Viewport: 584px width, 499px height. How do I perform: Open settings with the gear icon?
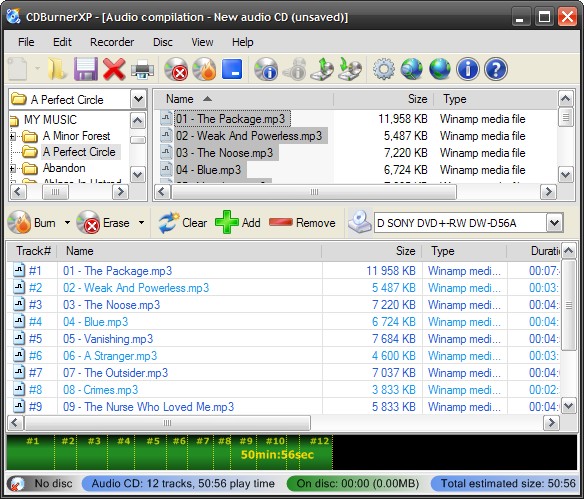click(384, 69)
